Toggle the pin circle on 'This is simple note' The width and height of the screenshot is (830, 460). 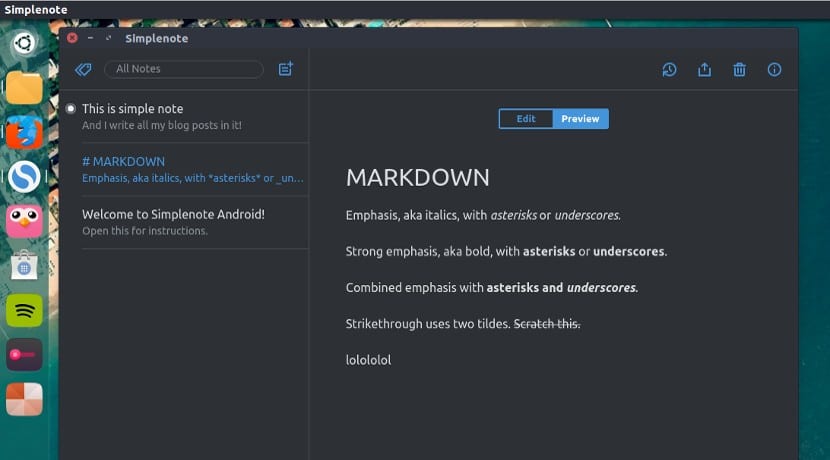click(70, 109)
